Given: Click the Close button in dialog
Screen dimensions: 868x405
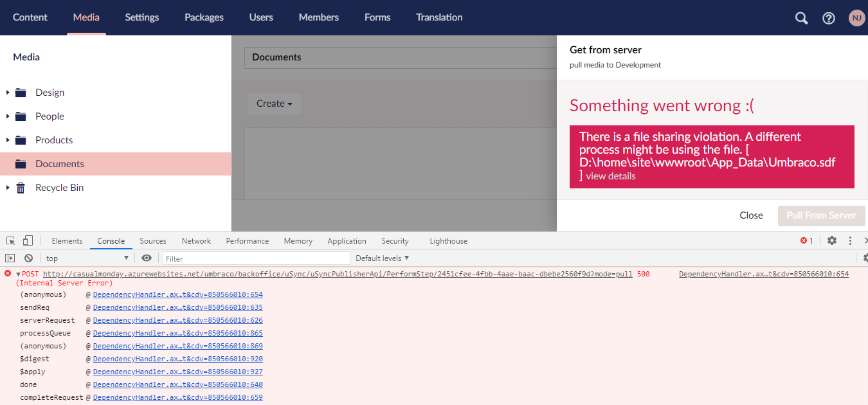Looking at the screenshot, I should point(751,215).
